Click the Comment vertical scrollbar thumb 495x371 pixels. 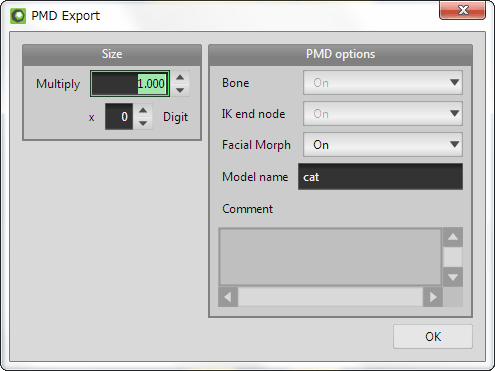pyautogui.click(x=453, y=257)
